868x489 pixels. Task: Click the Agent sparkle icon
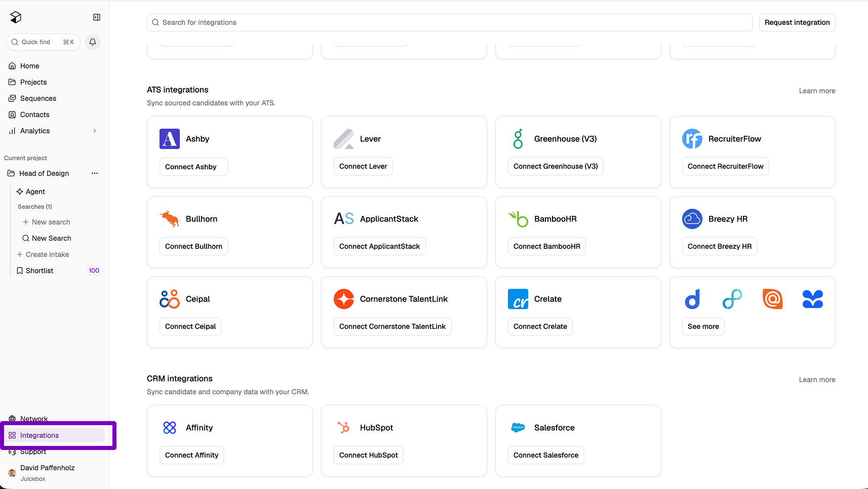20,192
